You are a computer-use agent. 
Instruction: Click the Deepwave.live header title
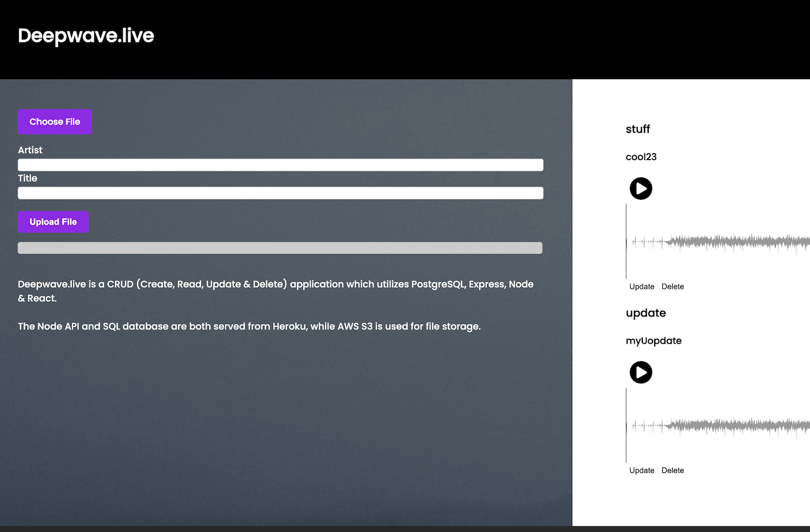[x=86, y=36]
